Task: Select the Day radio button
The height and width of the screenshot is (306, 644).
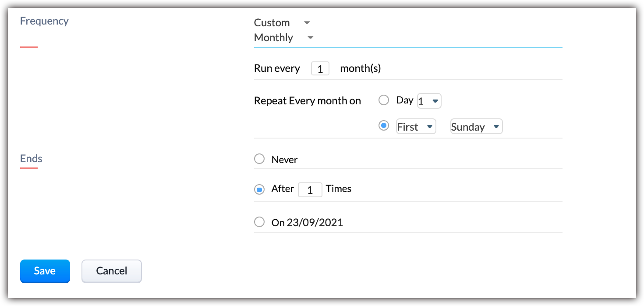Action: pyautogui.click(x=384, y=100)
